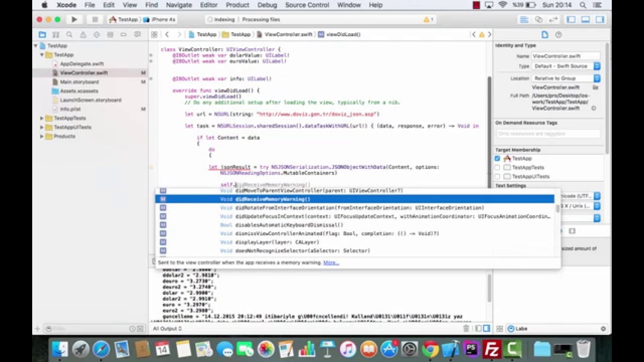This screenshot has width=644, height=362.
Task: Run the app with the Play button
Action: [x=74, y=20]
